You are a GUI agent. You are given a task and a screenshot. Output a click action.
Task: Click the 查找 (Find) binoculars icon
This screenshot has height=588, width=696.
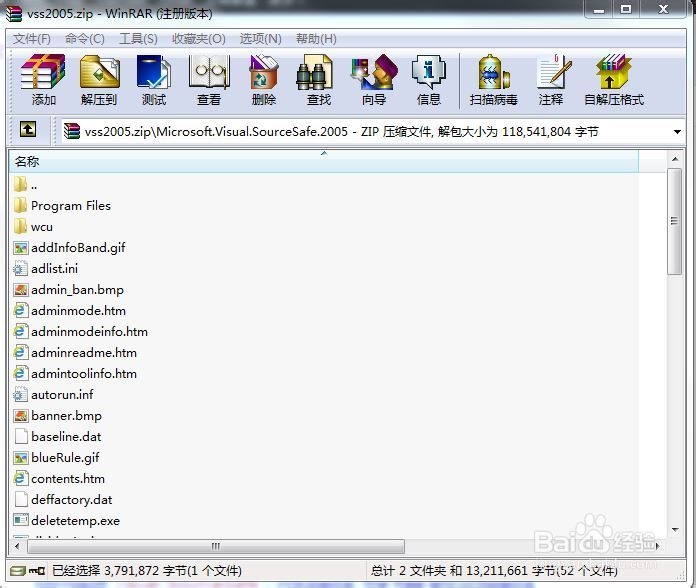(x=315, y=73)
